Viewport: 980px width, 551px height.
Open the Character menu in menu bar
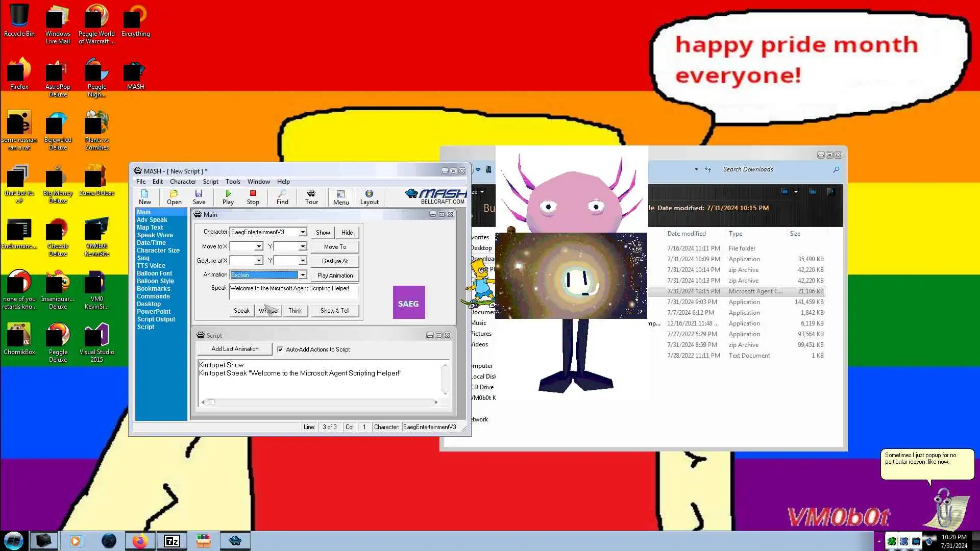pyautogui.click(x=183, y=182)
